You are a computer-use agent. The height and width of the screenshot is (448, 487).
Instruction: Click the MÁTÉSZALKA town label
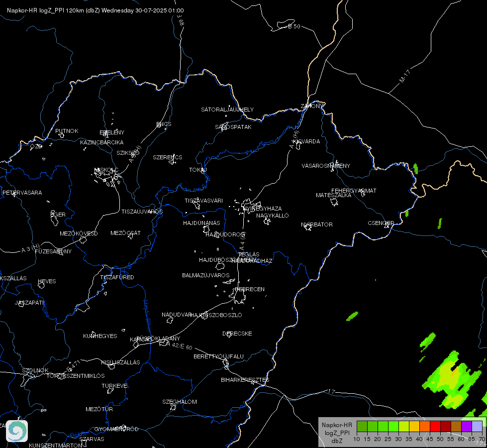coord(334,195)
